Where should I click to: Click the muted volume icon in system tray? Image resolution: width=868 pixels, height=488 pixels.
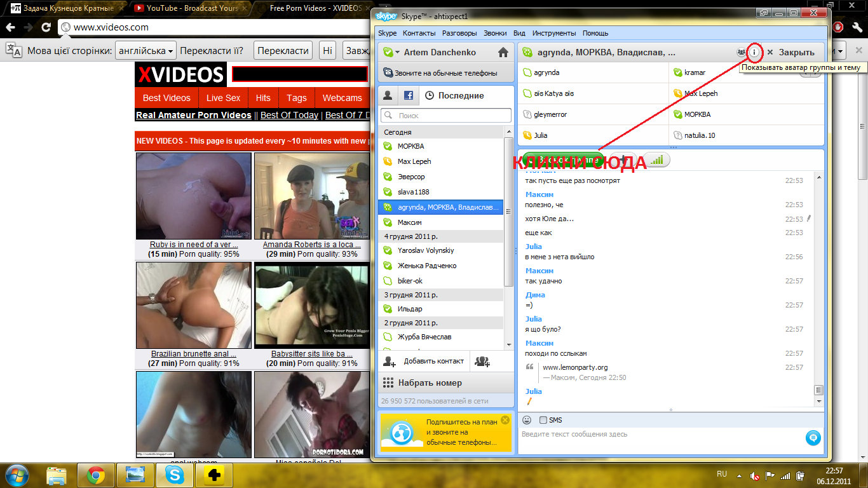[x=755, y=475]
